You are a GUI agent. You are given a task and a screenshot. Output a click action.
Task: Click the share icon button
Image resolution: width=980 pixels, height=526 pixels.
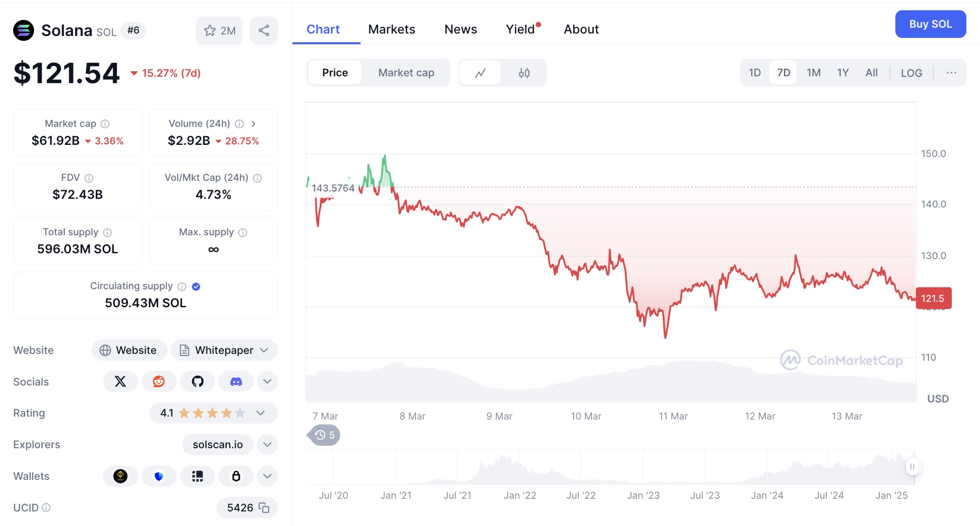pos(264,31)
